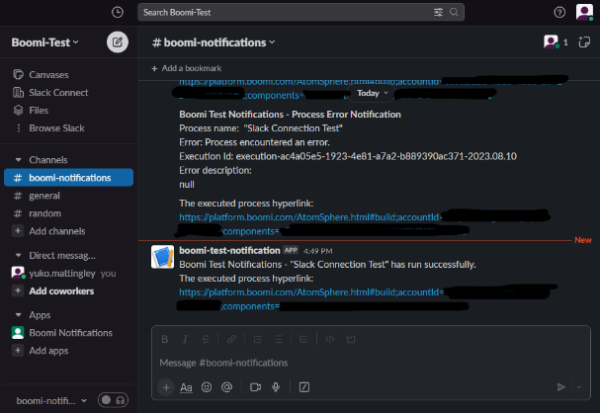
Task: Record an audio clip with microphone
Action: pos(276,387)
